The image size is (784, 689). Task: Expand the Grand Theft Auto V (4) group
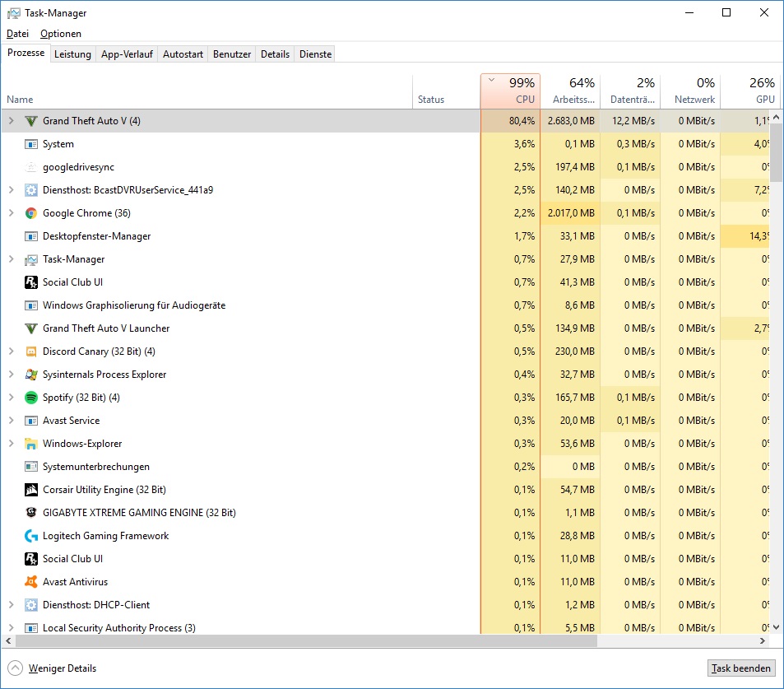click(11, 120)
